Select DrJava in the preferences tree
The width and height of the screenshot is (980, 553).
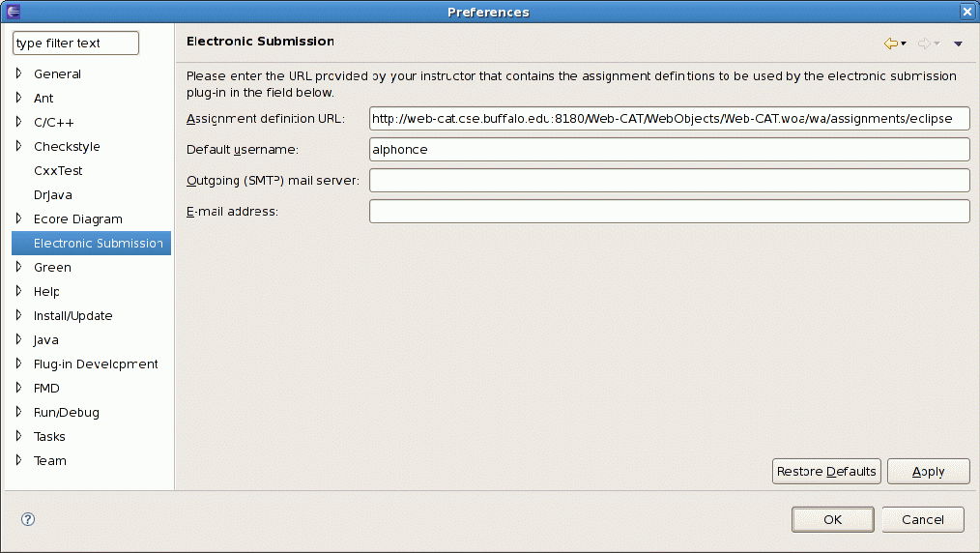[x=53, y=194]
